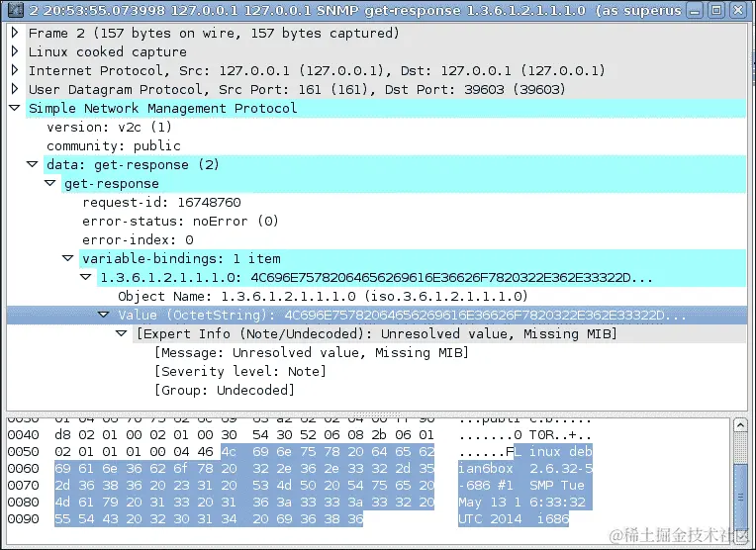The height and width of the screenshot is (550, 756).
Task: Click the ASCII text 'ian6box 2.6.32-5'
Action: click(x=525, y=469)
